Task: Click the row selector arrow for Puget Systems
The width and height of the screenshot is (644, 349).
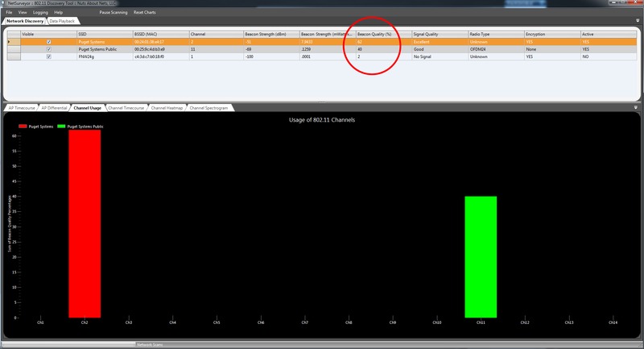Action: pyautogui.click(x=9, y=42)
